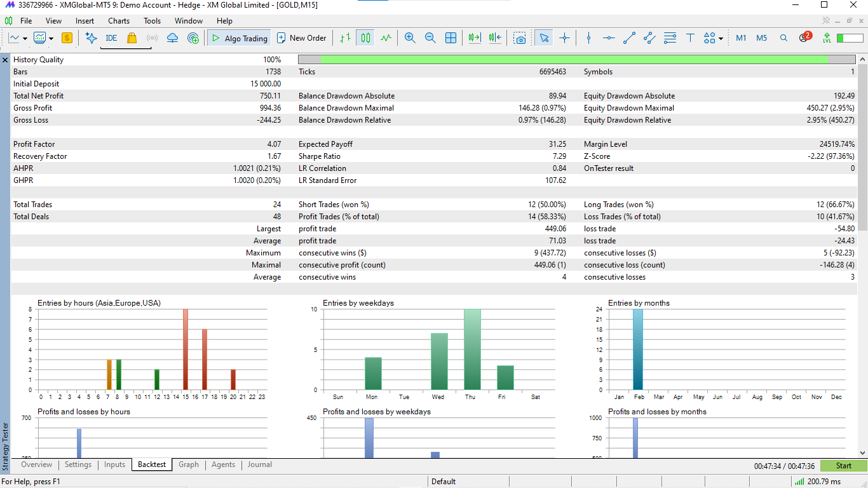Zoom in on the chart
This screenshot has width=868, height=488.
(x=410, y=38)
